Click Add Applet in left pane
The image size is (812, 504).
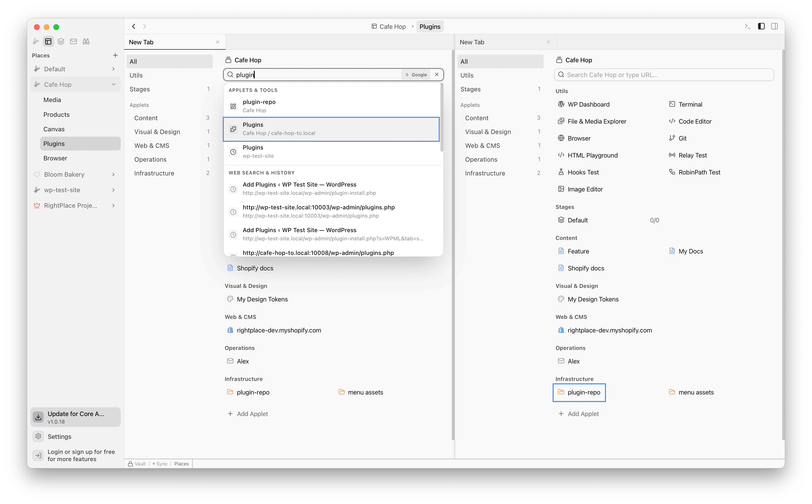(x=248, y=414)
